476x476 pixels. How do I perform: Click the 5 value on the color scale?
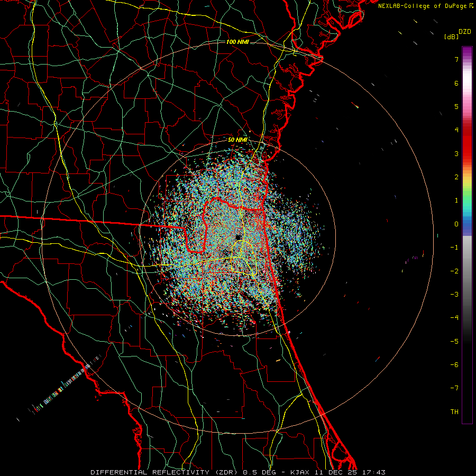click(x=456, y=106)
